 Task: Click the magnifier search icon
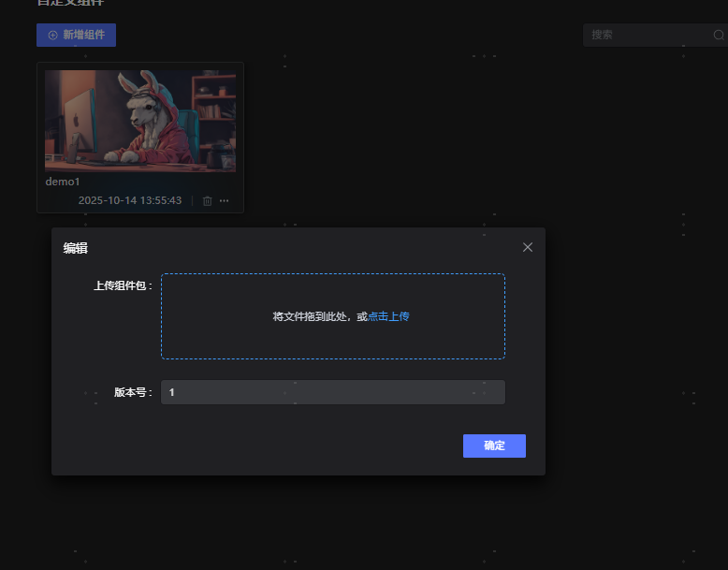pos(719,35)
